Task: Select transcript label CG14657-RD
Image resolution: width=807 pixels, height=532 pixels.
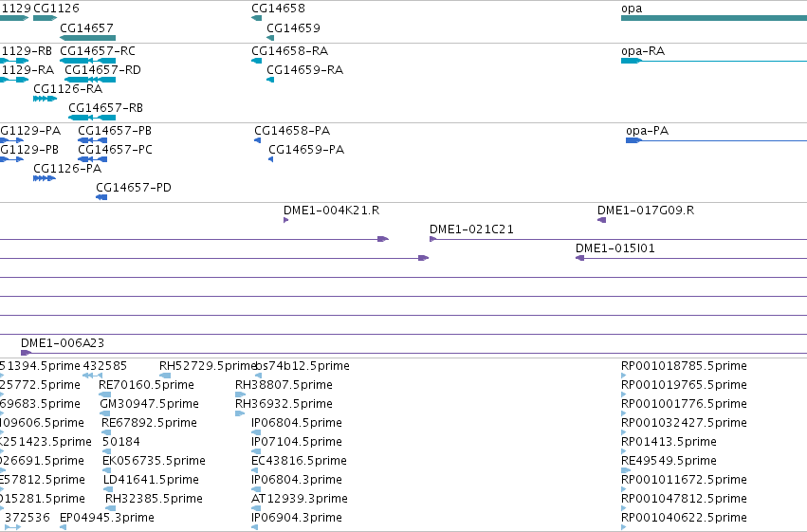Action: [102, 70]
